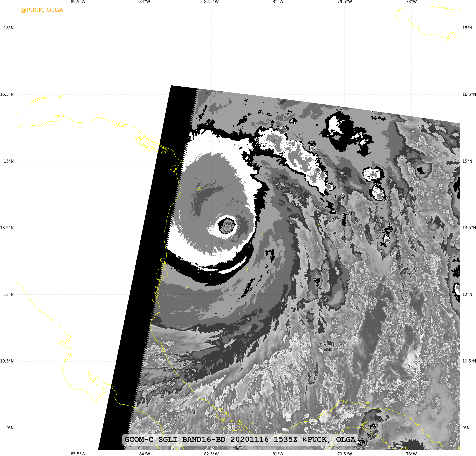Click the bottom 78°W longitude label
Image resolution: width=476 pixels, height=456 pixels.
411,453
